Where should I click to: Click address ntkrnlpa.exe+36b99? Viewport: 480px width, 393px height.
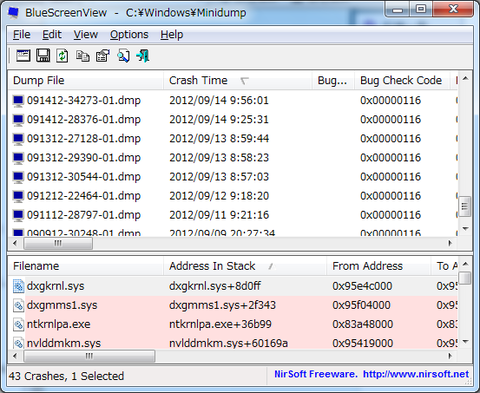(220, 324)
